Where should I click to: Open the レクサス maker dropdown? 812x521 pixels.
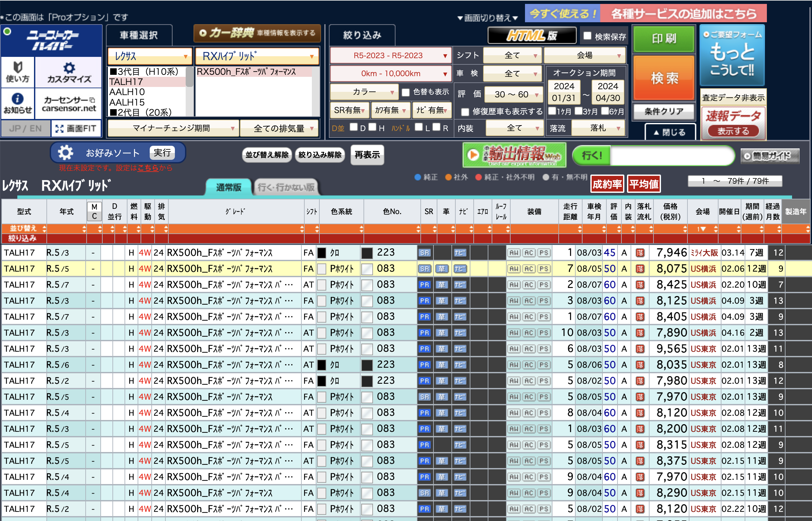coord(150,56)
